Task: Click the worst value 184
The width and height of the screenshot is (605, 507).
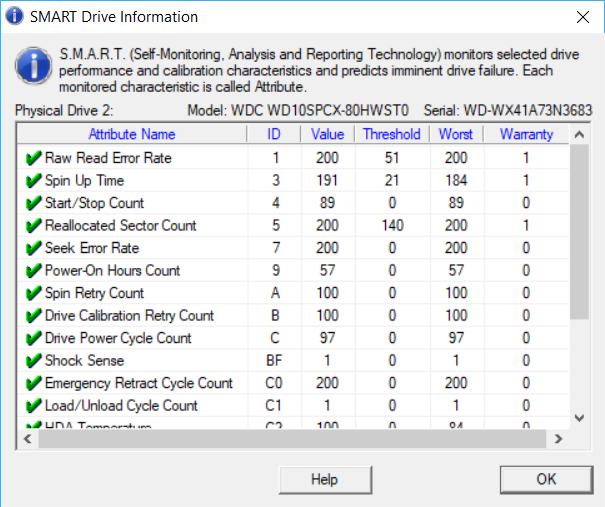Action: tap(456, 181)
